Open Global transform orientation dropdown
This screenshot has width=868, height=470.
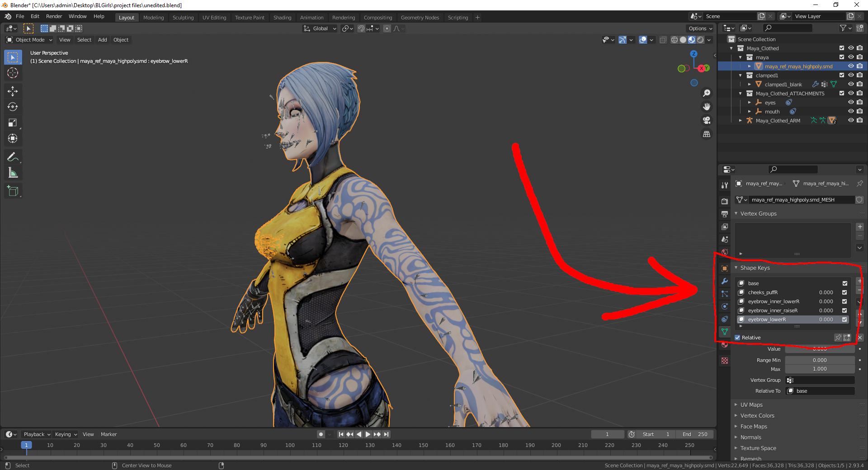tap(320, 28)
